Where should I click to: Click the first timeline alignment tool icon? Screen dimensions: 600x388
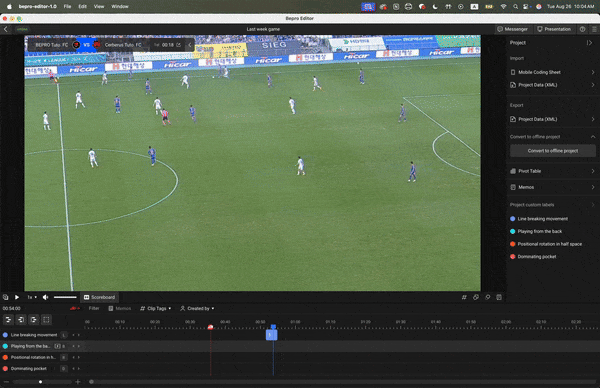pos(8,320)
